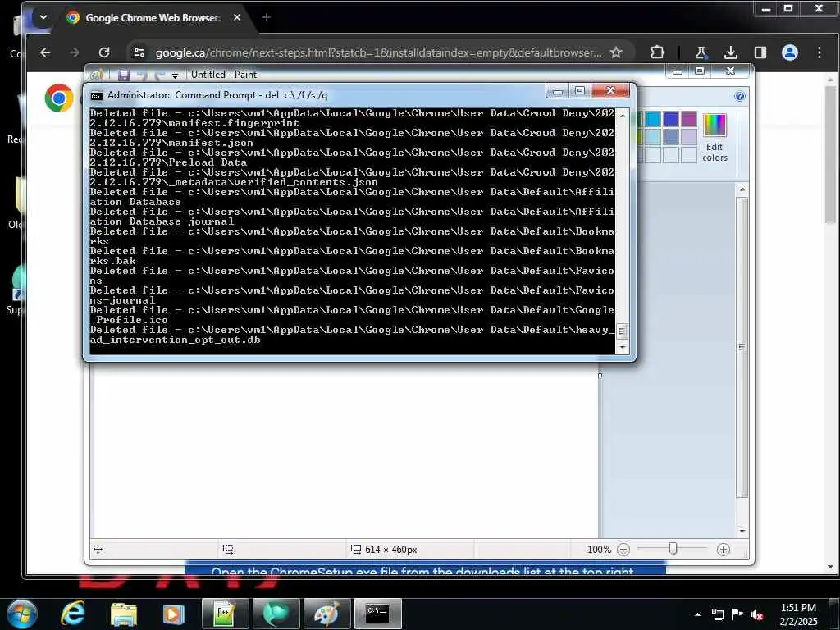Pick the light turquoise swatch in Paint
Image resolution: width=840 pixels, height=630 pixels.
[652, 137]
